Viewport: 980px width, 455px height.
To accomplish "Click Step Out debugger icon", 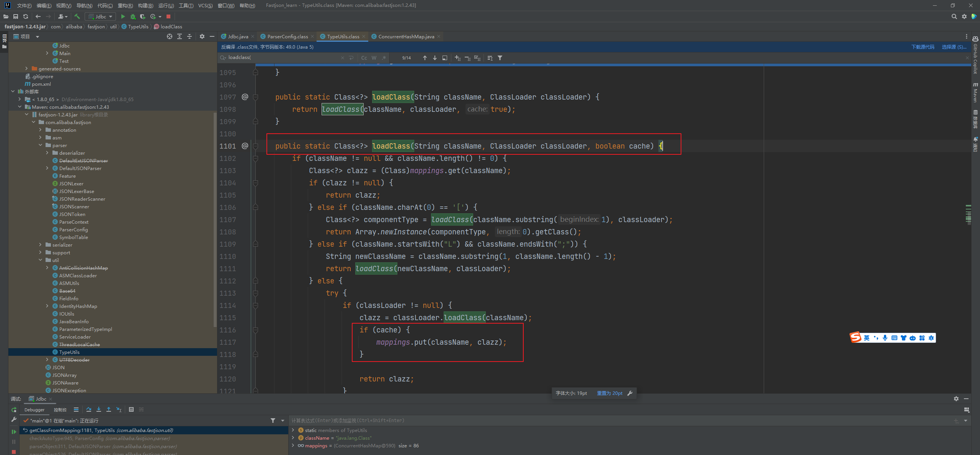I will click(109, 409).
